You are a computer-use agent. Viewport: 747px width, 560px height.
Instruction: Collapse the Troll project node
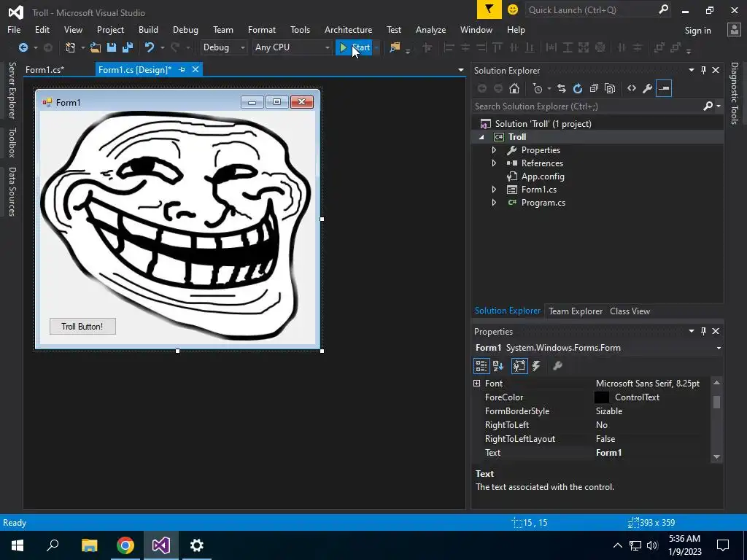tap(481, 137)
